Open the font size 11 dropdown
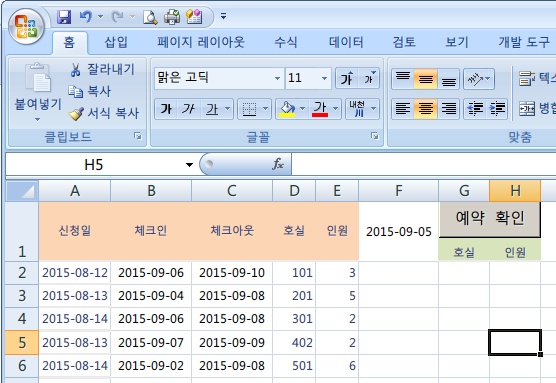 point(324,78)
